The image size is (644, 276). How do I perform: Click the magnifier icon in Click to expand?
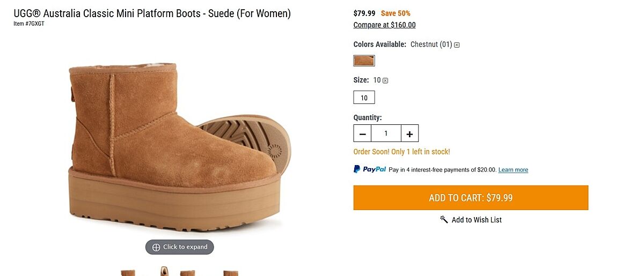(156, 247)
